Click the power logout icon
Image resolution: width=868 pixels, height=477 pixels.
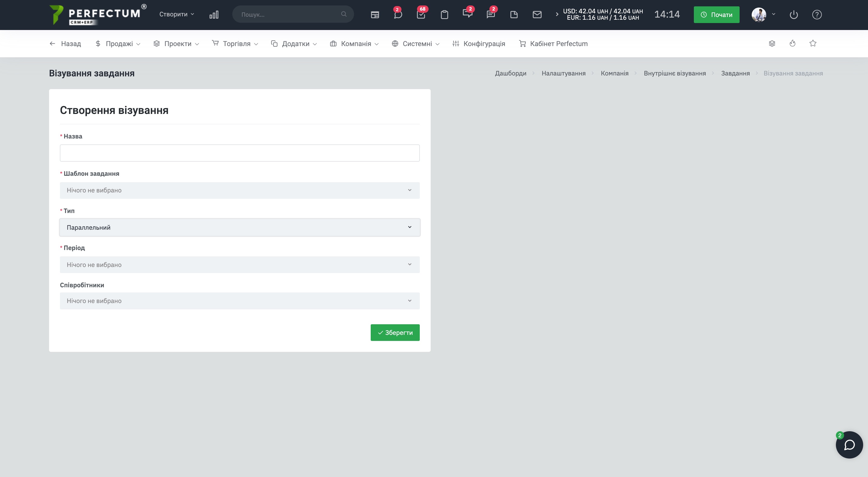[x=793, y=15]
